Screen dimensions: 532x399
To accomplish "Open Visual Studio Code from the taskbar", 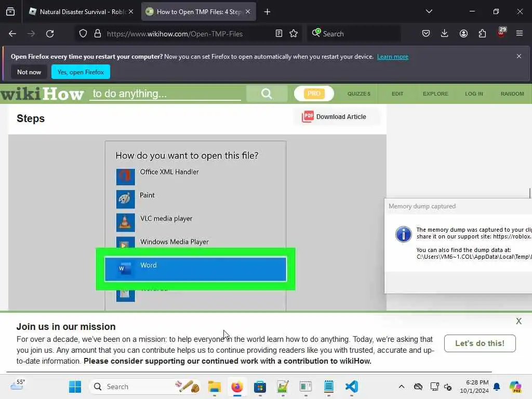I will click(x=352, y=387).
